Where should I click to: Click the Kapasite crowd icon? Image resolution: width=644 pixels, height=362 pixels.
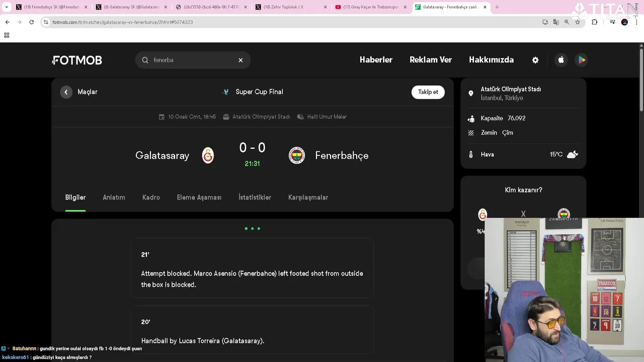471,119
